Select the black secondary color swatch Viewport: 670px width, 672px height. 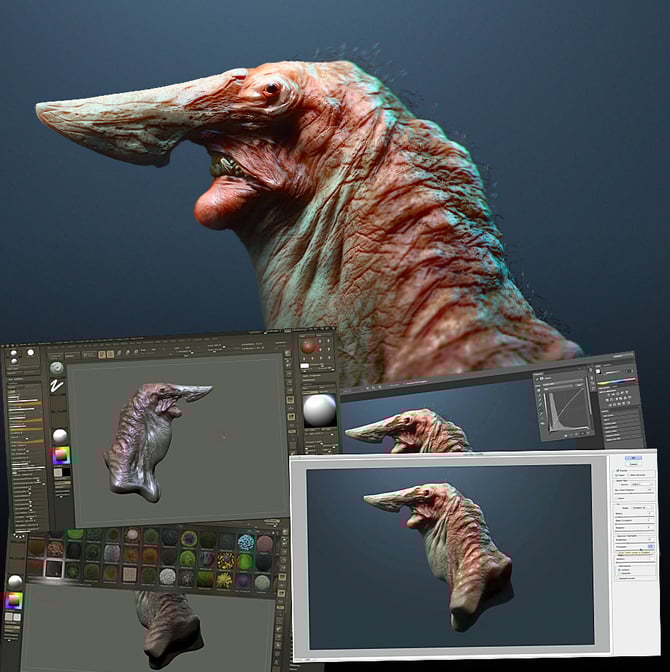click(x=66, y=472)
